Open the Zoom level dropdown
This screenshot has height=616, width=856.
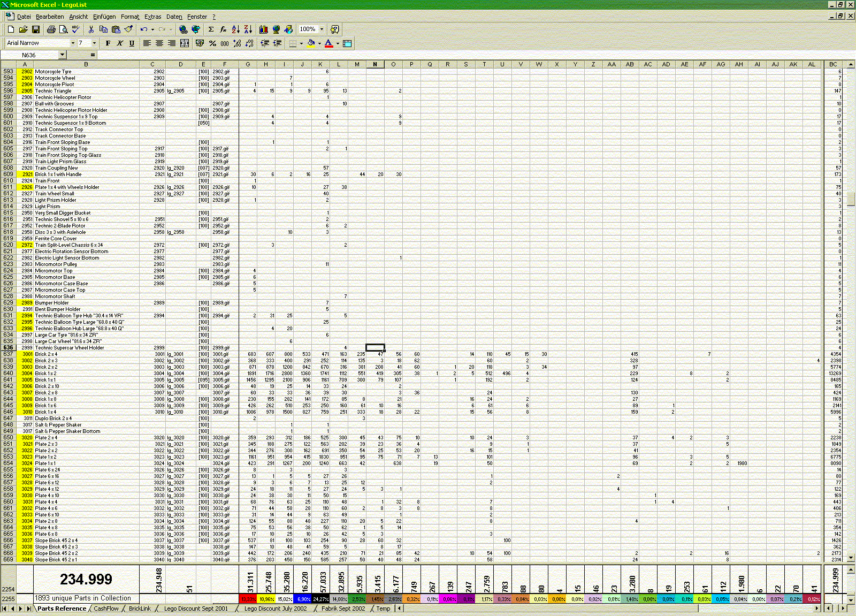pyautogui.click(x=322, y=29)
